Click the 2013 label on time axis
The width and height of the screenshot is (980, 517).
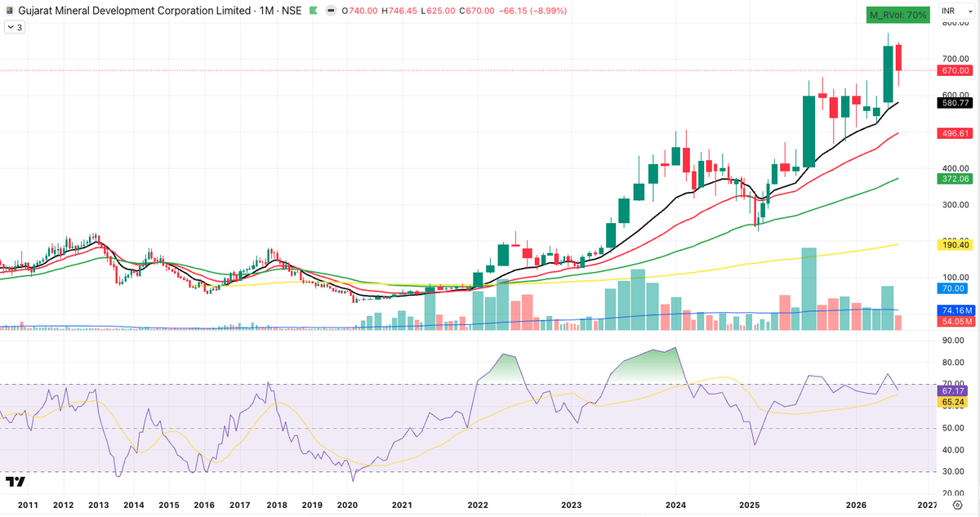coord(99,506)
